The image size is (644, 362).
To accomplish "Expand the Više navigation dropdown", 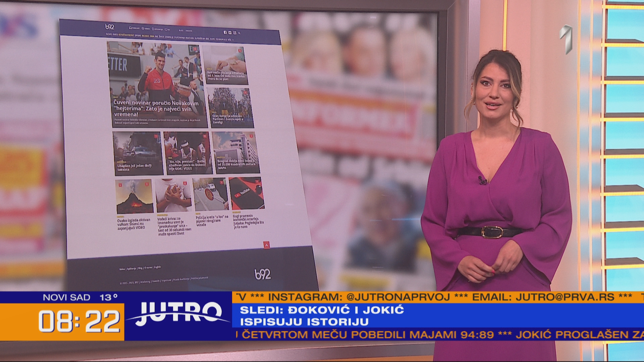I will (230, 39).
